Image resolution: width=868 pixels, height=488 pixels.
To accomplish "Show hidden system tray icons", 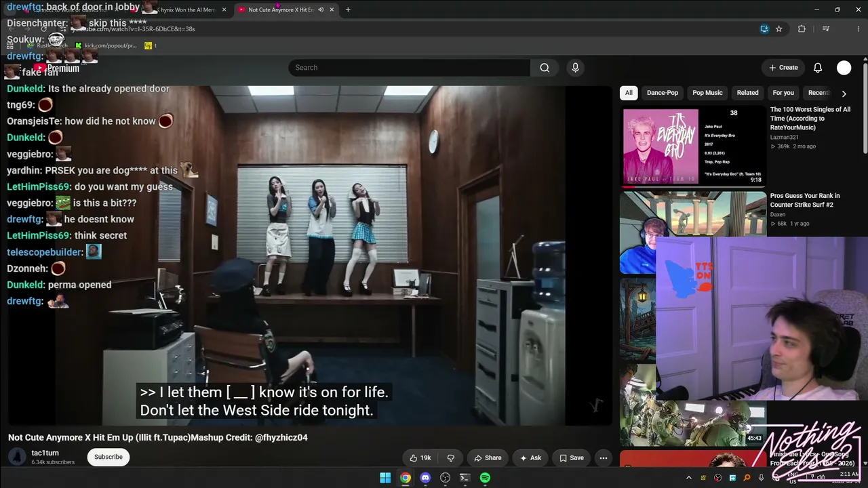I will point(689,478).
